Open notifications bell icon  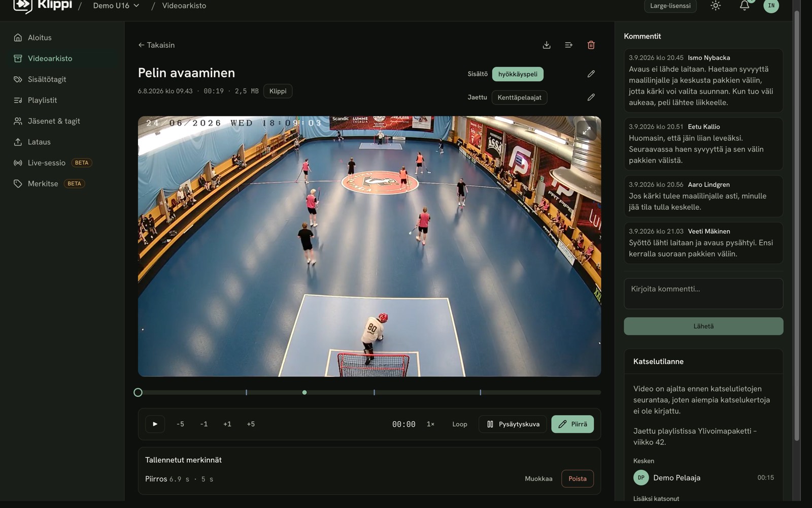click(745, 6)
